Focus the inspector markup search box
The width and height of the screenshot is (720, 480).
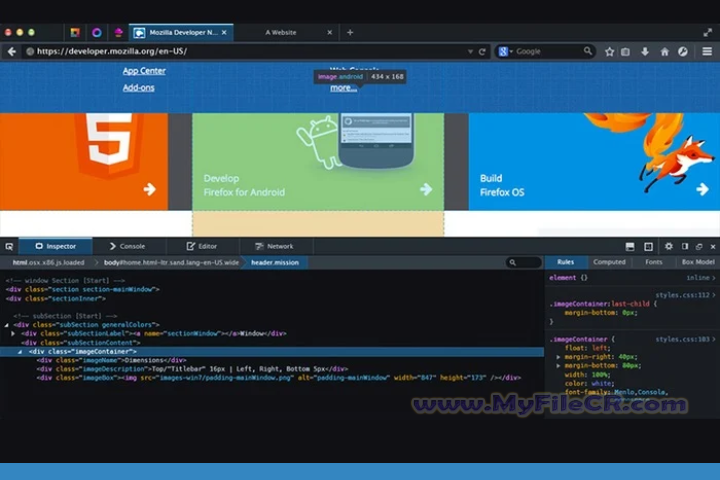[523, 262]
